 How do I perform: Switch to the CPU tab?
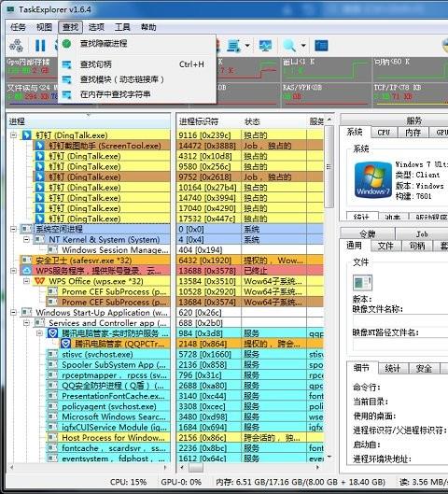384,133
